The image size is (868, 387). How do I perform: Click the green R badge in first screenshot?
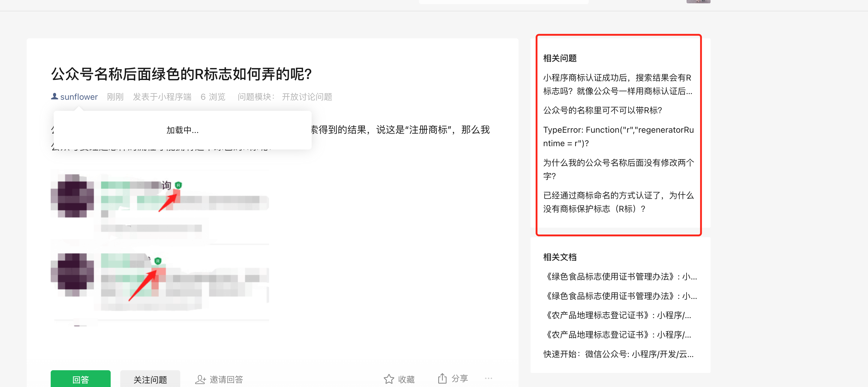tap(178, 185)
